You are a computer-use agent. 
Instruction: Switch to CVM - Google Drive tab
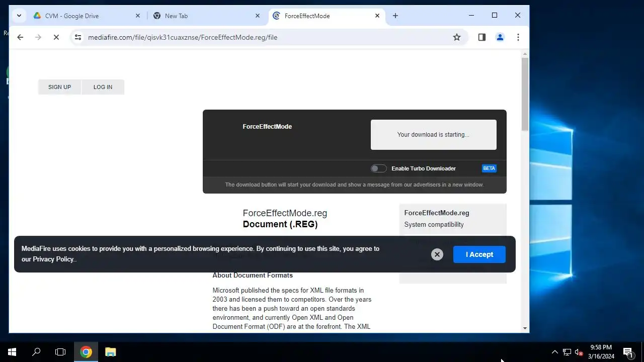(x=87, y=16)
